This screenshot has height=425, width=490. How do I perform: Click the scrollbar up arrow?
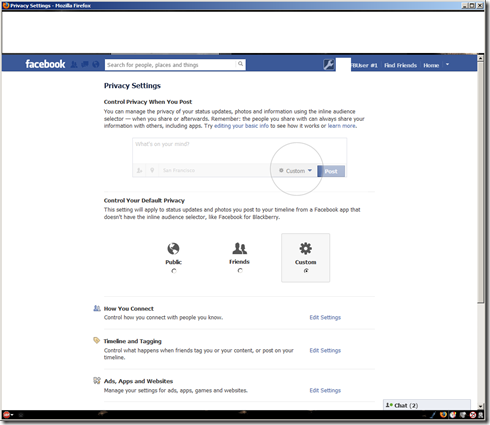click(x=480, y=58)
